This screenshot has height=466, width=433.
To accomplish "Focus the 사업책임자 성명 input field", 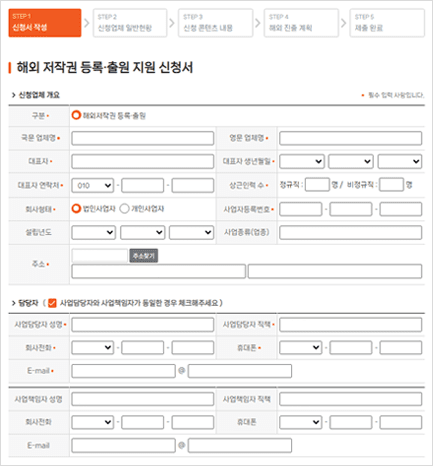I will click(x=143, y=399).
